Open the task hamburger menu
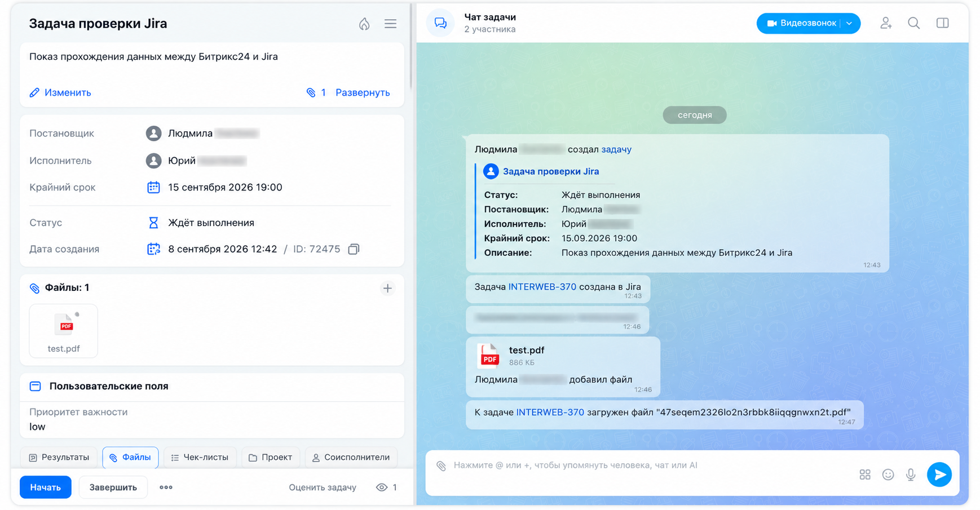The width and height of the screenshot is (980, 510). point(390,24)
